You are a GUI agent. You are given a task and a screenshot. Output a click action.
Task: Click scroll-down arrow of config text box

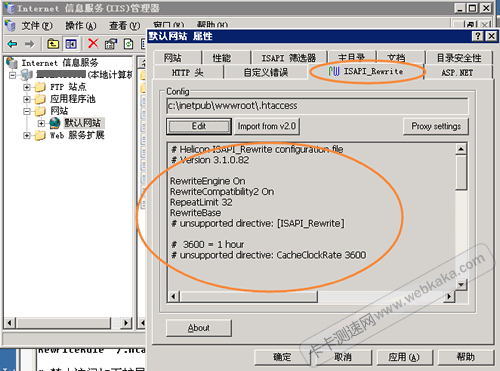[x=461, y=284]
